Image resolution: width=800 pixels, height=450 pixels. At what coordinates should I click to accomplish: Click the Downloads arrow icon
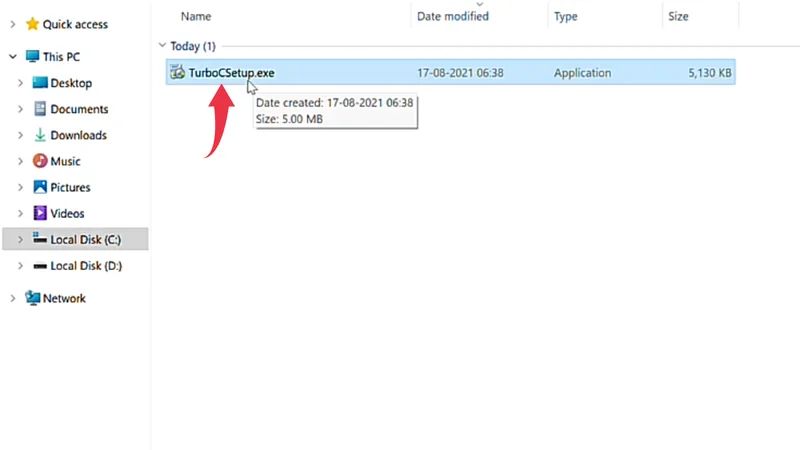[40, 135]
